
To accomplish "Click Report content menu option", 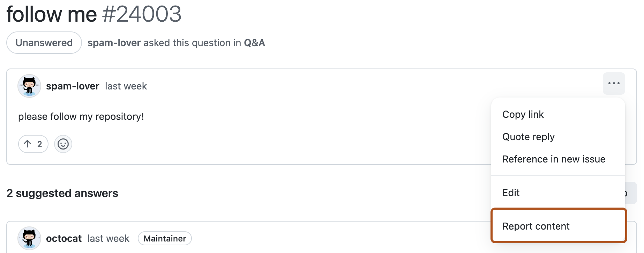I will tap(536, 226).
